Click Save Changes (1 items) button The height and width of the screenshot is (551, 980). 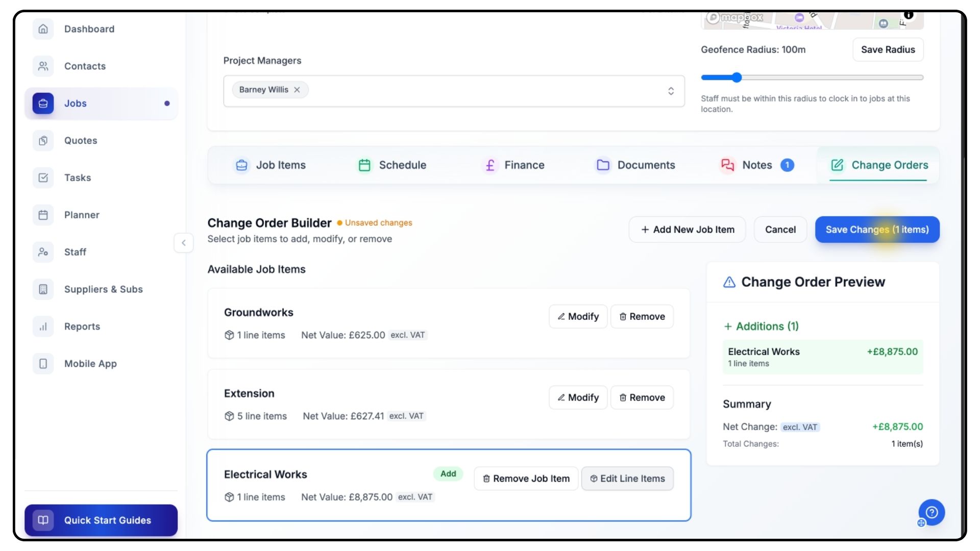click(877, 230)
